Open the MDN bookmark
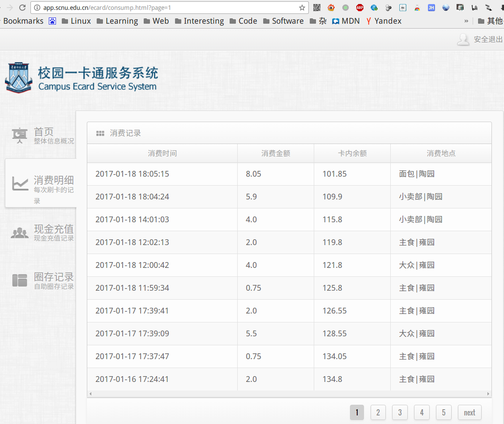Viewport: 504px width, 424px height. tap(346, 21)
